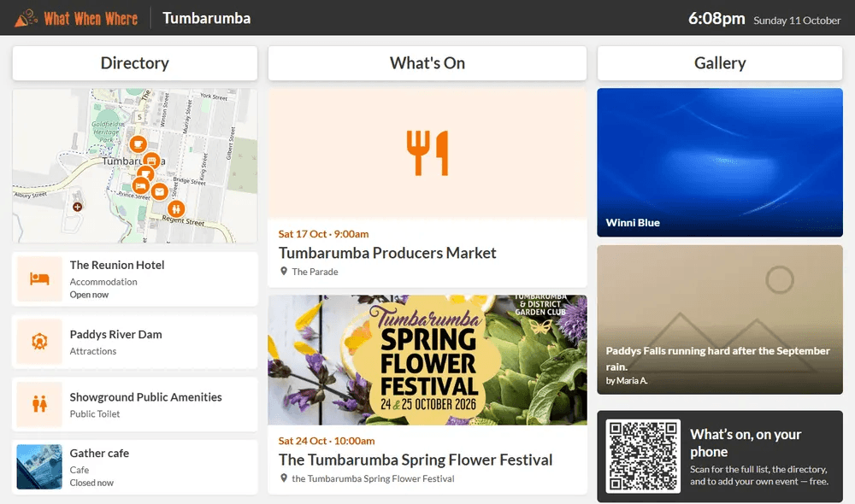Select the public toilet marker on the map
The image size is (855, 504).
[x=175, y=208]
